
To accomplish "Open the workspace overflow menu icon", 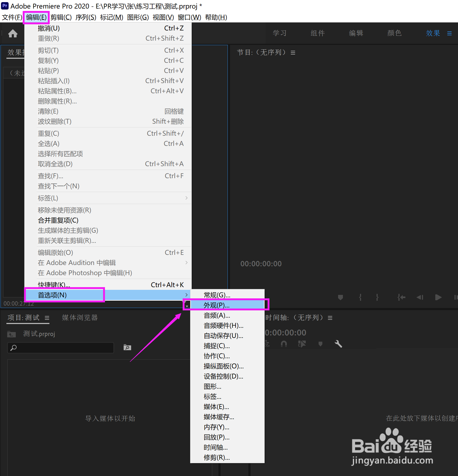I will (x=449, y=33).
